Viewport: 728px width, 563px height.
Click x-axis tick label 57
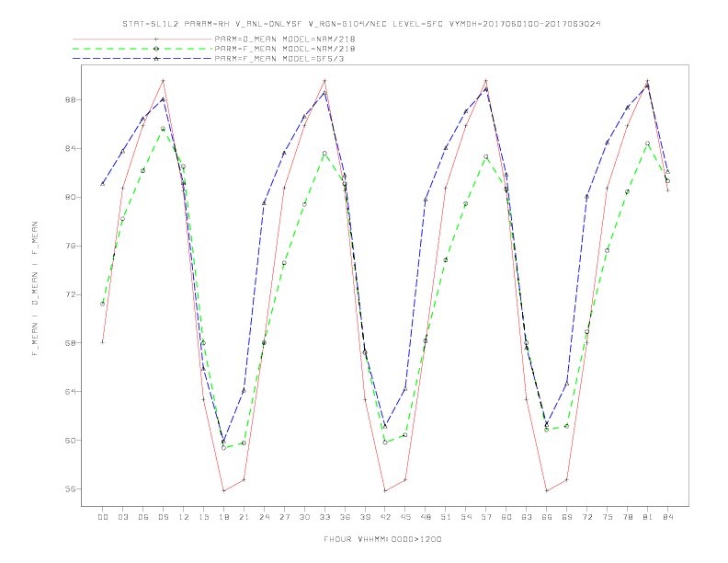click(486, 517)
